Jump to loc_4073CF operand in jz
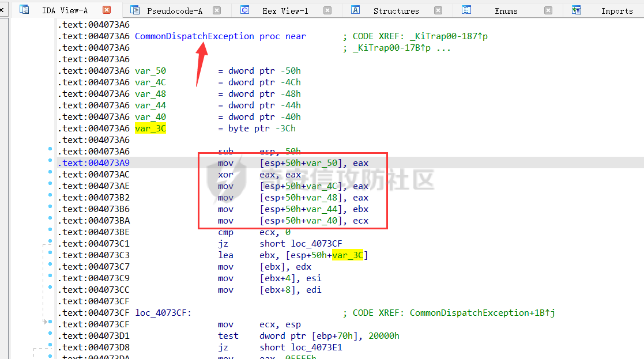The image size is (644, 359). 317,244
